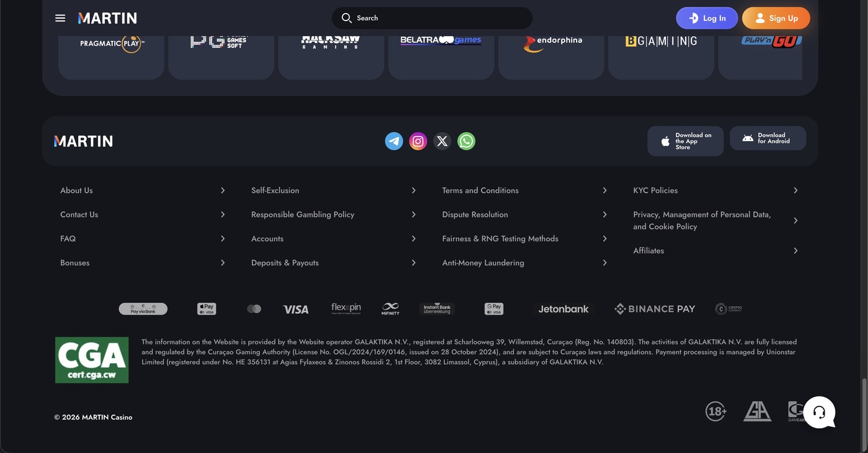
Task: Click the Jetonbank payment logo
Action: [x=564, y=309]
